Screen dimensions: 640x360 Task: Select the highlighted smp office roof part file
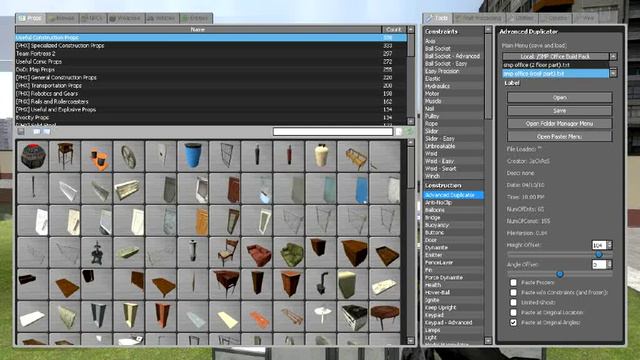(x=556, y=73)
